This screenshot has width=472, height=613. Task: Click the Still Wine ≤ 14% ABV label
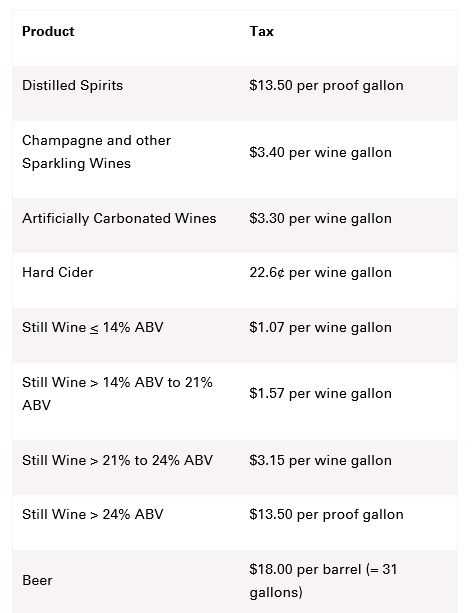pyautogui.click(x=92, y=327)
